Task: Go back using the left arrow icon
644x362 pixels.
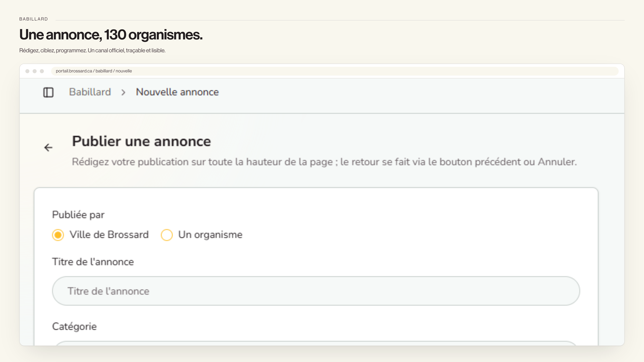Action: pyautogui.click(x=48, y=148)
